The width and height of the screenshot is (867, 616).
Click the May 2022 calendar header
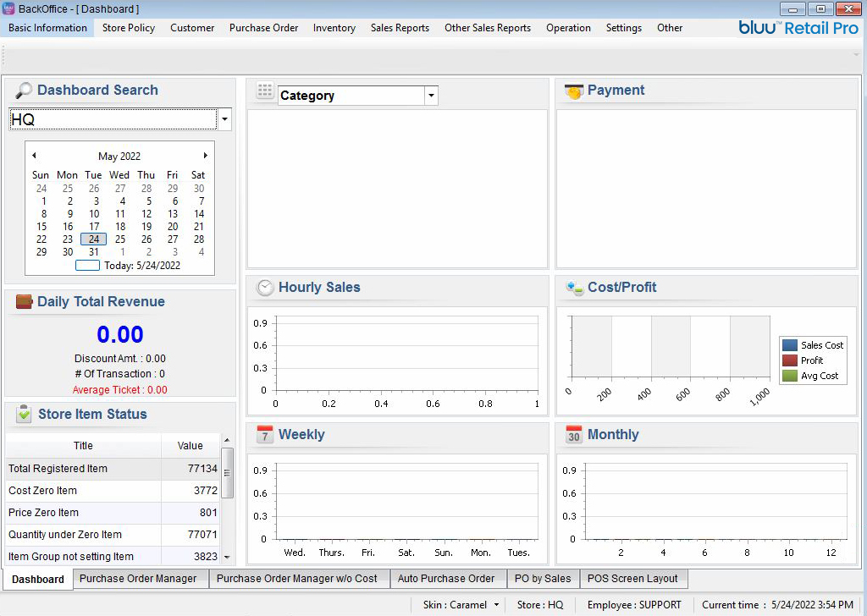click(119, 156)
